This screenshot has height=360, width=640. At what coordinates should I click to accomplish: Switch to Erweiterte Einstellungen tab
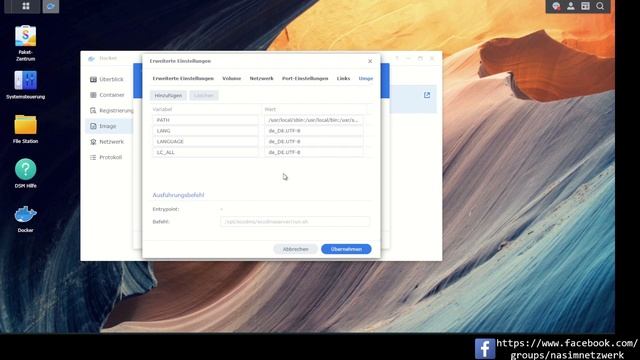183,78
